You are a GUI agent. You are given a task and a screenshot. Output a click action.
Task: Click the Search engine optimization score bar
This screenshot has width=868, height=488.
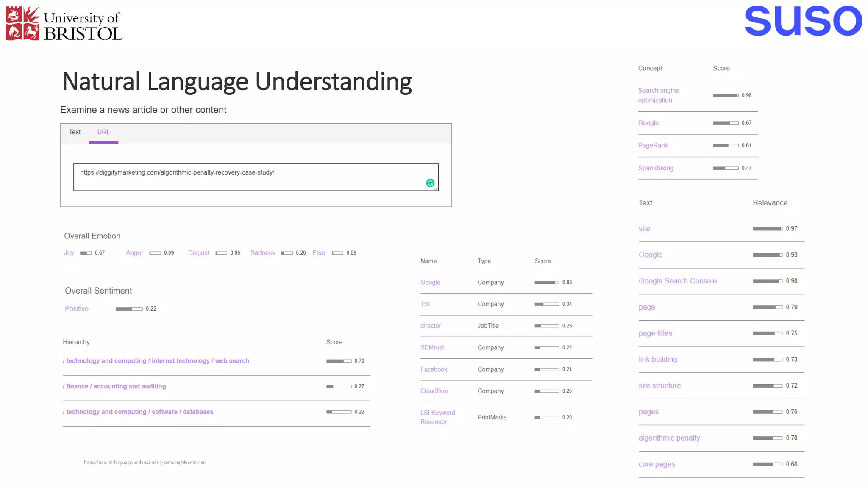[726, 95]
